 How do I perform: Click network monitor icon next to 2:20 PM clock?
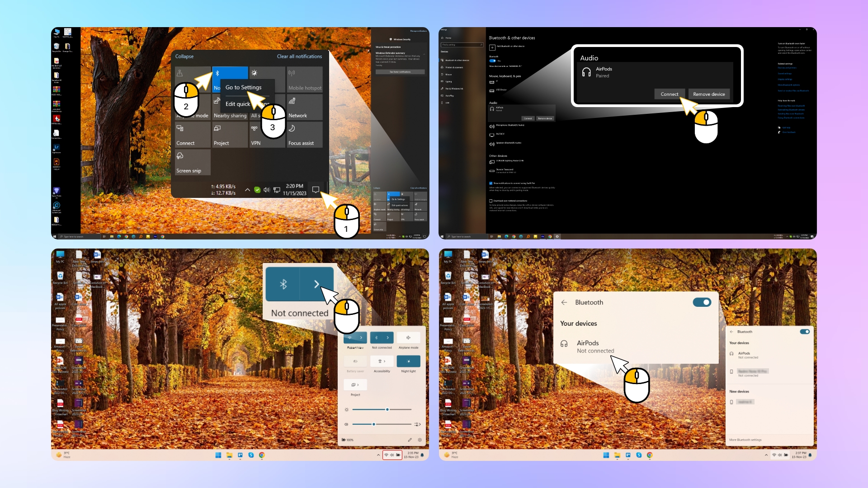pyautogui.click(x=277, y=190)
